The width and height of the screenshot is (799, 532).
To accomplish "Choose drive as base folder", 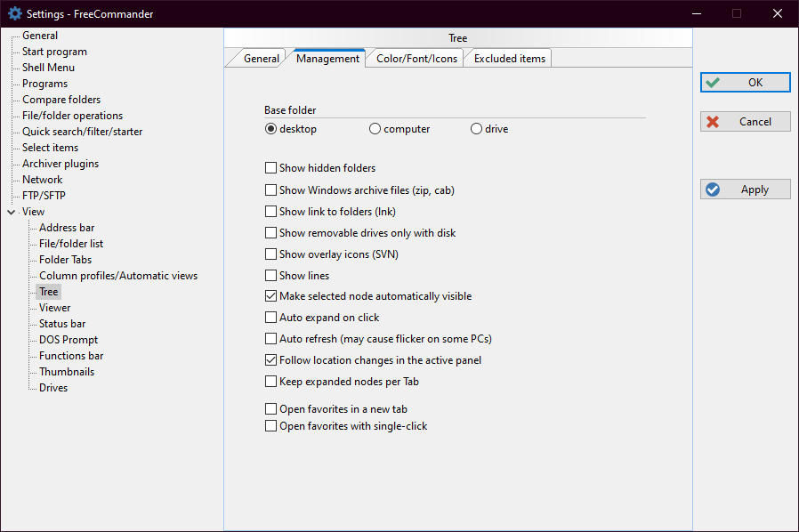I will point(477,129).
